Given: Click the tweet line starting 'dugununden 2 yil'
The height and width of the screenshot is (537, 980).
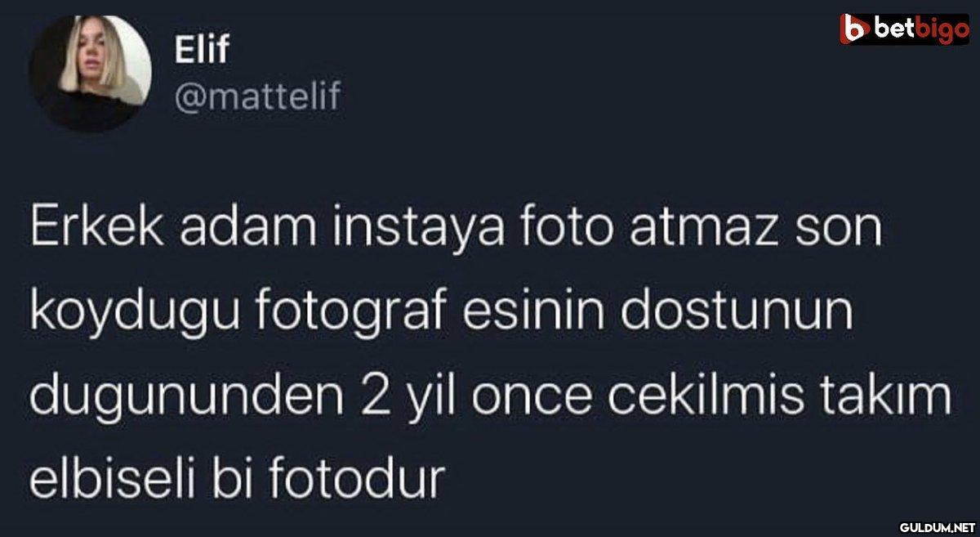Looking at the screenshot, I should pyautogui.click(x=491, y=397).
